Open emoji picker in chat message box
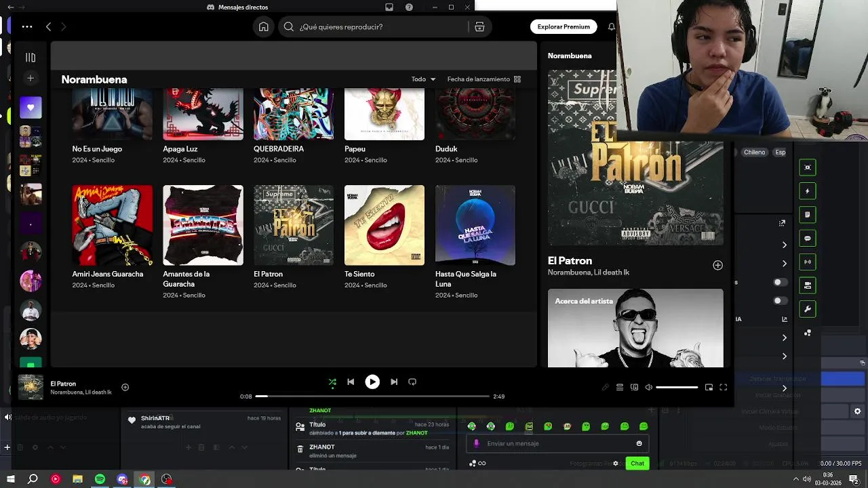This screenshot has height=488, width=868. (639, 443)
